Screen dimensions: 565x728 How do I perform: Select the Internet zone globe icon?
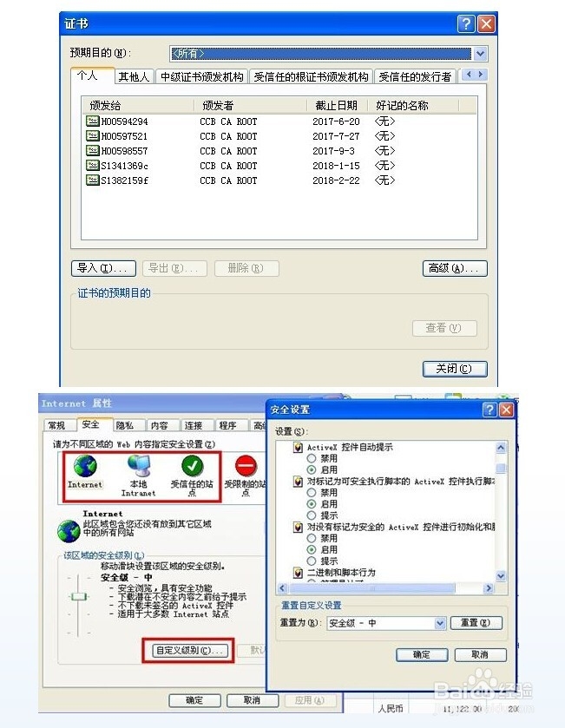(x=85, y=466)
